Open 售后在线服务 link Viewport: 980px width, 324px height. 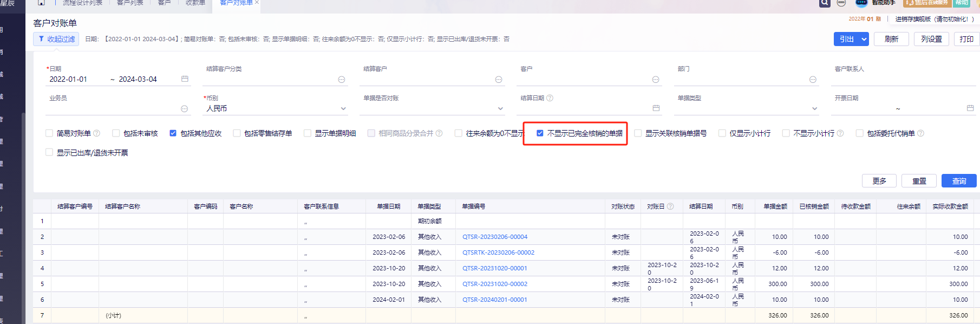(928, 3)
